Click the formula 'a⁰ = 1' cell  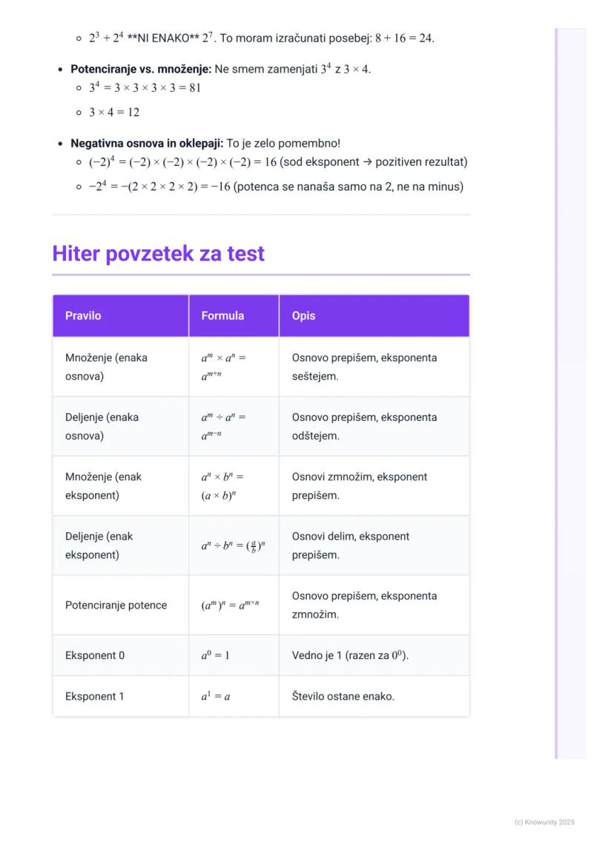(215, 655)
